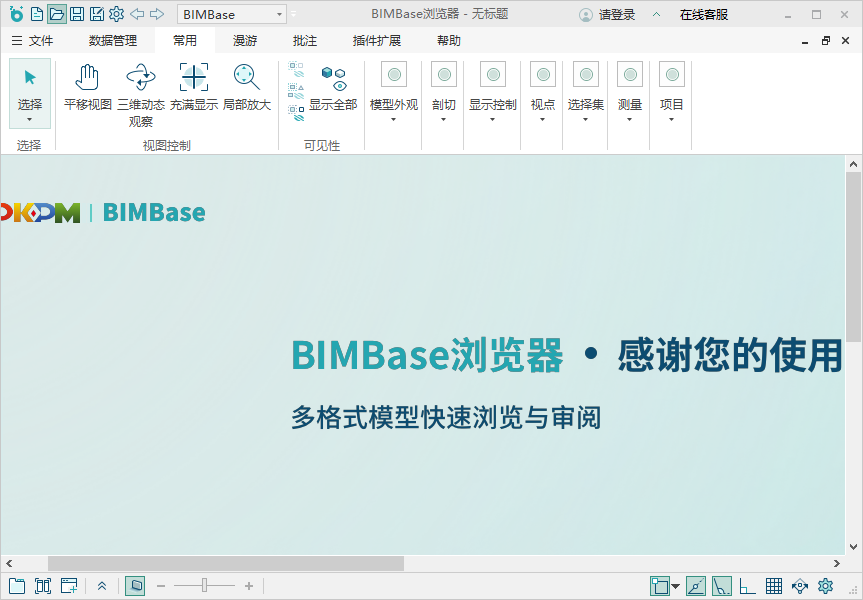
Task: Click the customize quick access toolbar arrow
Action: (294, 14)
